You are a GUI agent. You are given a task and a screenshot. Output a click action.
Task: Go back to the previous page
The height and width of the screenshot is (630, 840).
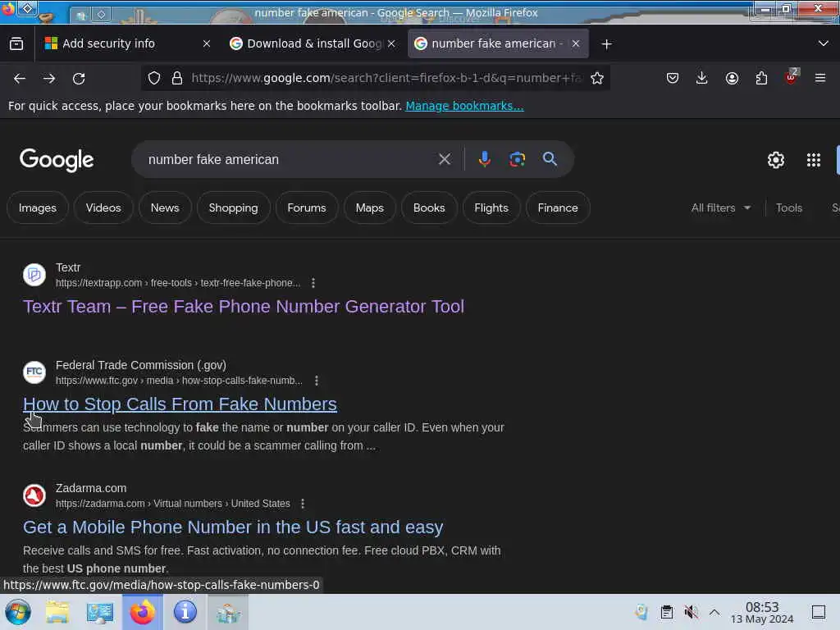point(20,78)
